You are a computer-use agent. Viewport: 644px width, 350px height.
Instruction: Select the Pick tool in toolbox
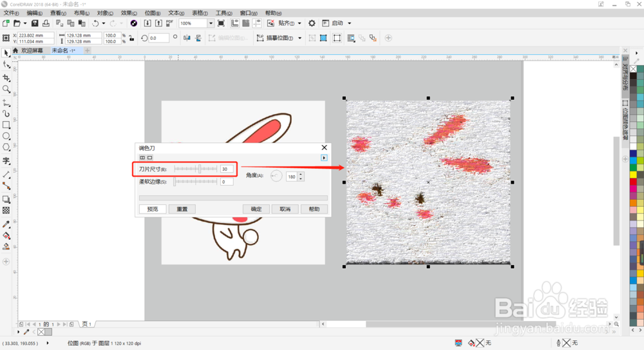tap(6, 53)
